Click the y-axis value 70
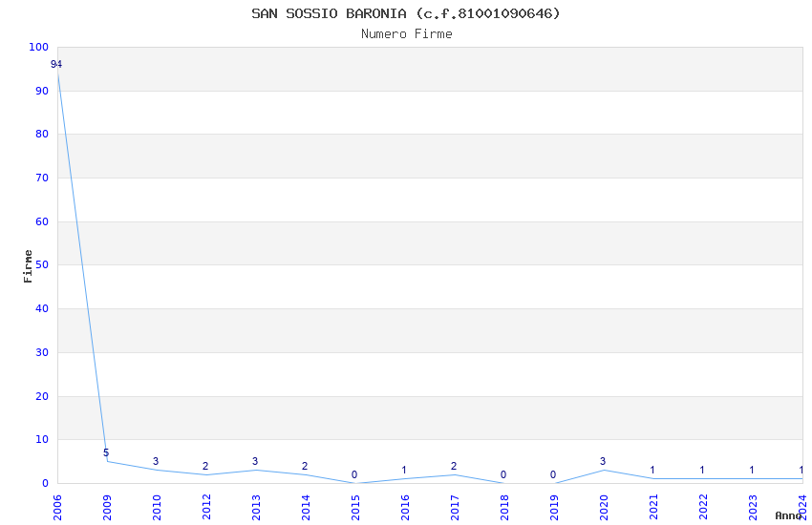This screenshot has height=525, width=812. pos(42,178)
